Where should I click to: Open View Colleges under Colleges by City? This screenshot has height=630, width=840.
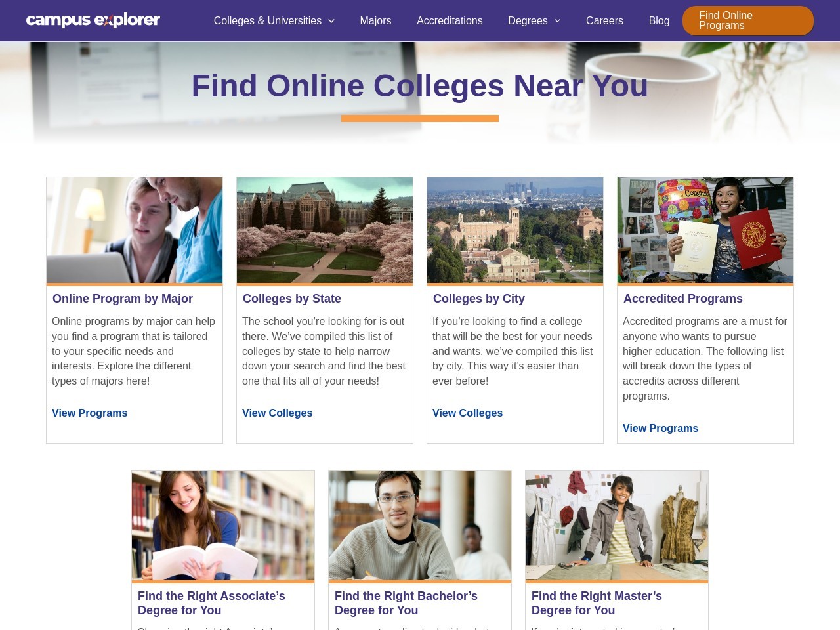tap(467, 413)
